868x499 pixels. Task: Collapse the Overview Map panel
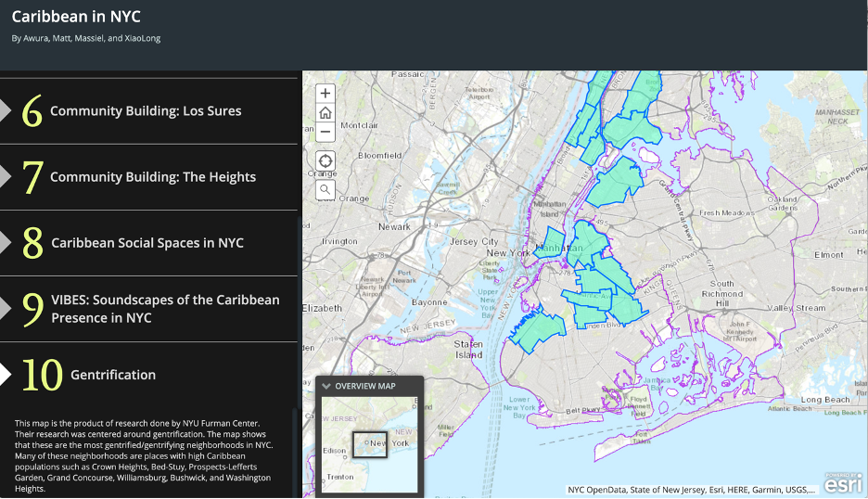pyautogui.click(x=326, y=386)
